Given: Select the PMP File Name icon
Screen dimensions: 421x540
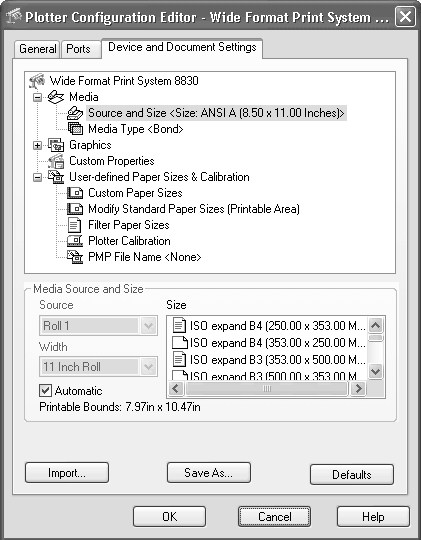Looking at the screenshot, I should pos(75,257).
